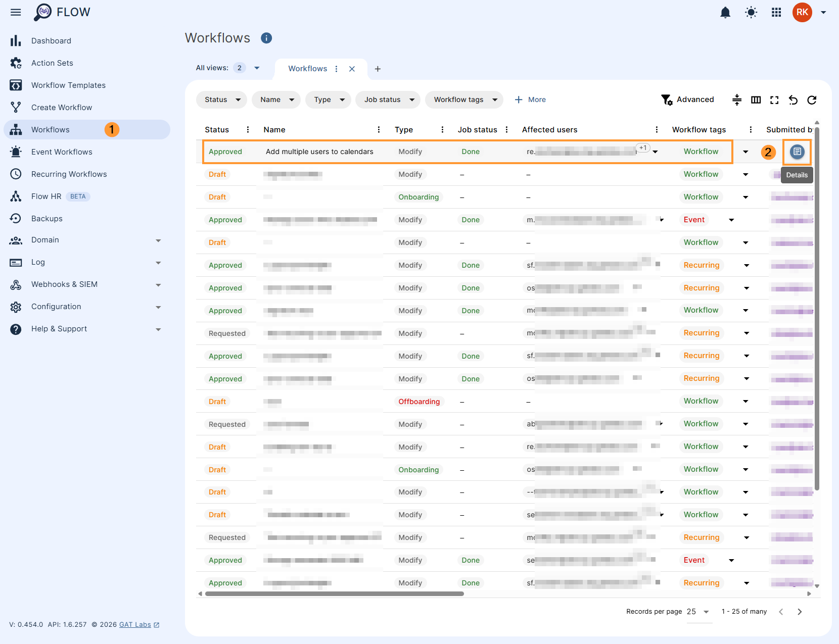Open the Job status filter dropdown
This screenshot has height=644, width=839.
point(388,100)
